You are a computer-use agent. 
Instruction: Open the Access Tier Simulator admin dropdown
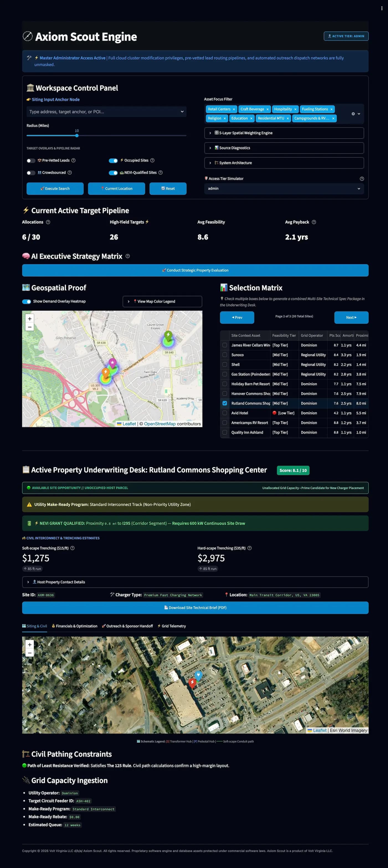284,189
